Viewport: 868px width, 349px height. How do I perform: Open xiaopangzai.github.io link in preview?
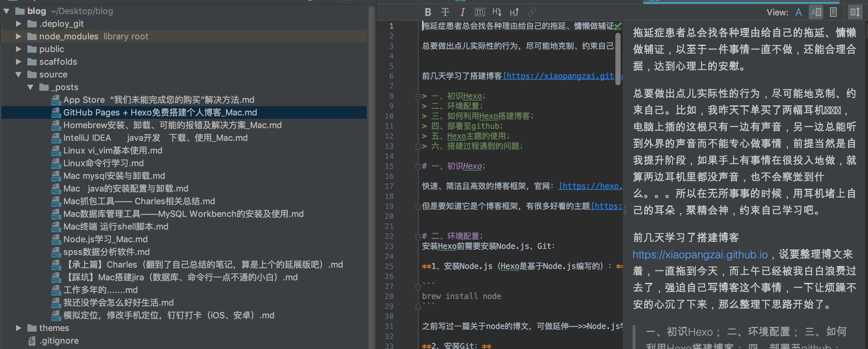(x=700, y=255)
